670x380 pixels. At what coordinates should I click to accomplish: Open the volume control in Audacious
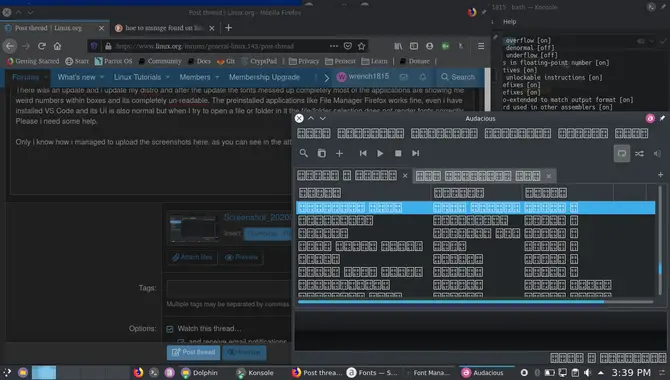(657, 153)
